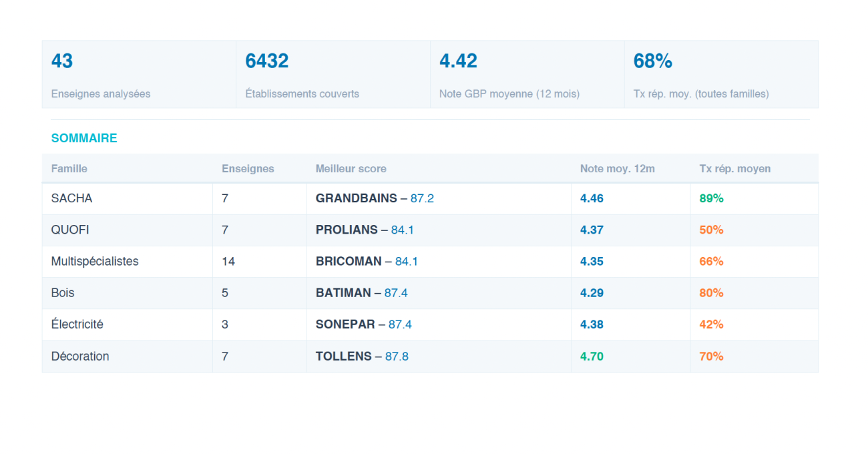Click the 68% average response rate figure
Screen dimensions: 868x454
653,61
